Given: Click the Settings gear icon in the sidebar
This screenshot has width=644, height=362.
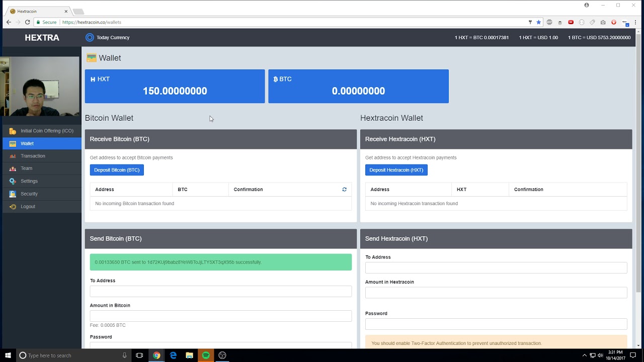Looking at the screenshot, I should pos(13,181).
